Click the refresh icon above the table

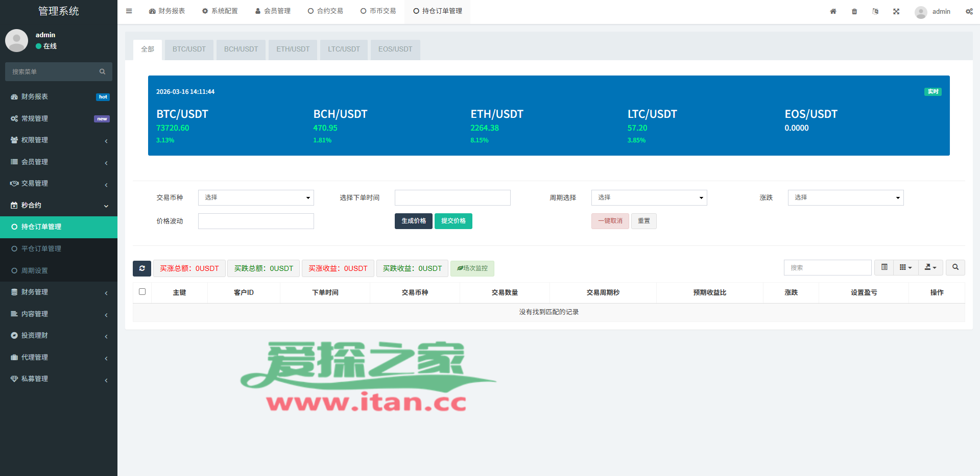coord(142,268)
